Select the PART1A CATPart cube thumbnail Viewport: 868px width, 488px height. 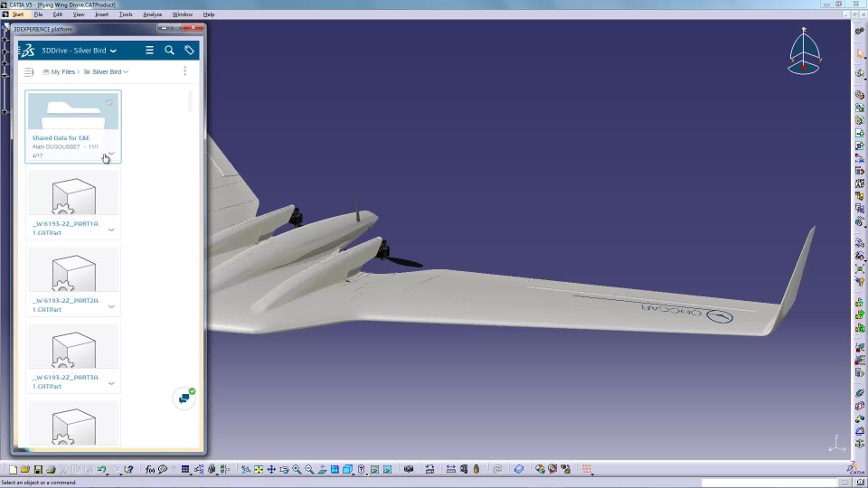(x=73, y=195)
